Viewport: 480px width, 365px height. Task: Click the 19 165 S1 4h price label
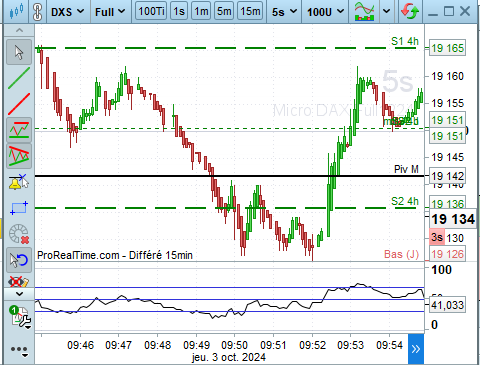[447, 48]
